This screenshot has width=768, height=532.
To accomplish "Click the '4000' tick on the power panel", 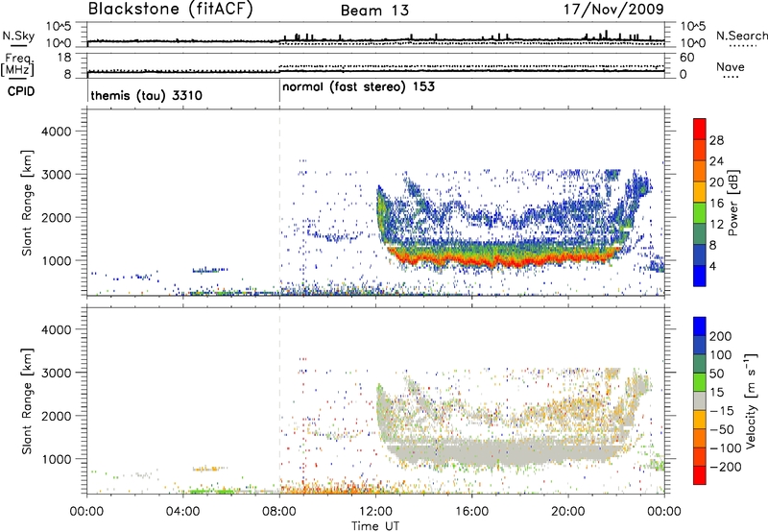I will pos(56,132).
